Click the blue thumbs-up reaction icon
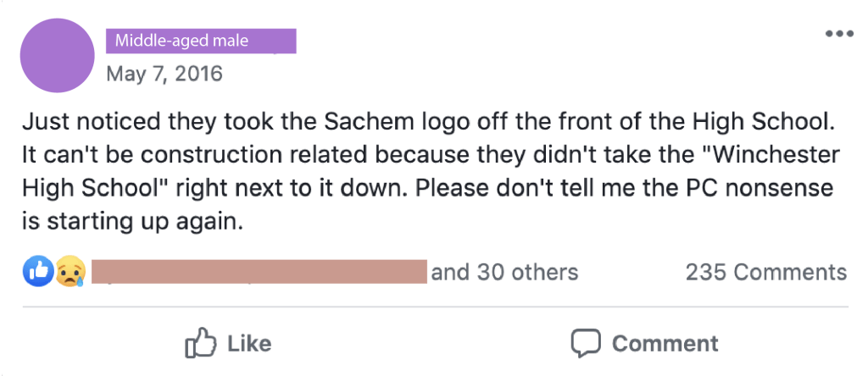The image size is (868, 376). 40,272
